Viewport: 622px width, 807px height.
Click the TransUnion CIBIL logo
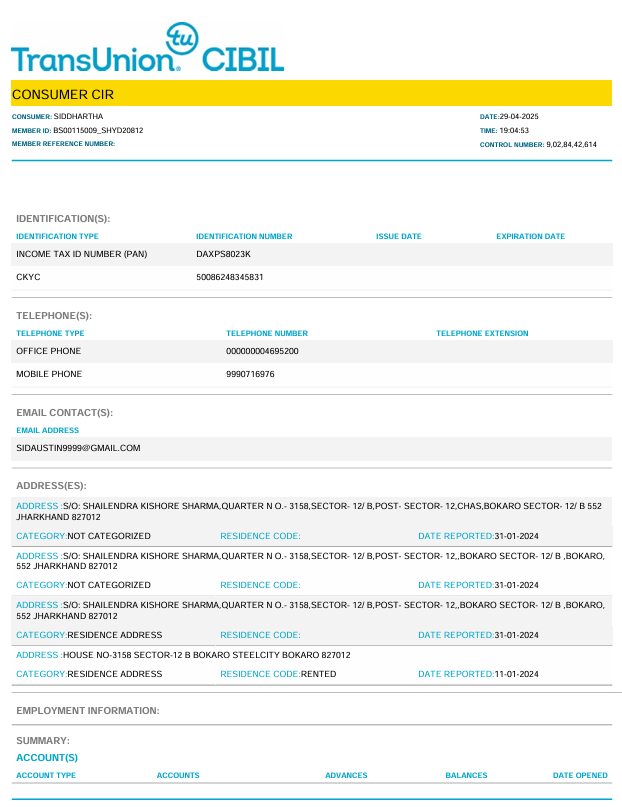(x=148, y=47)
